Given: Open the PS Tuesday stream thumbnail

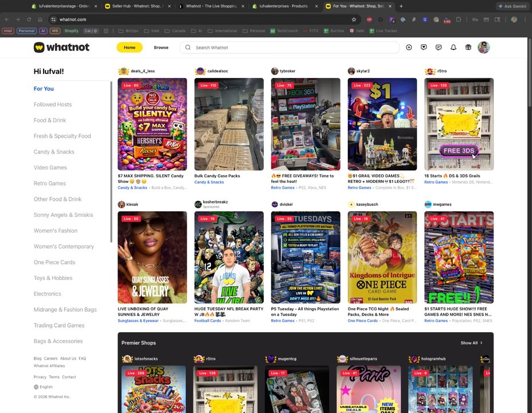Looking at the screenshot, I should (x=306, y=257).
